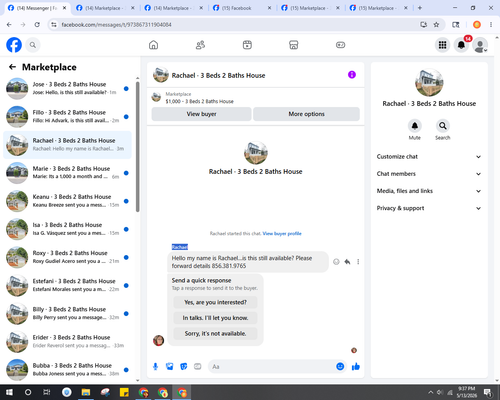Show hidden system tray icons
The image size is (500, 400).
pyautogui.click(x=430, y=392)
